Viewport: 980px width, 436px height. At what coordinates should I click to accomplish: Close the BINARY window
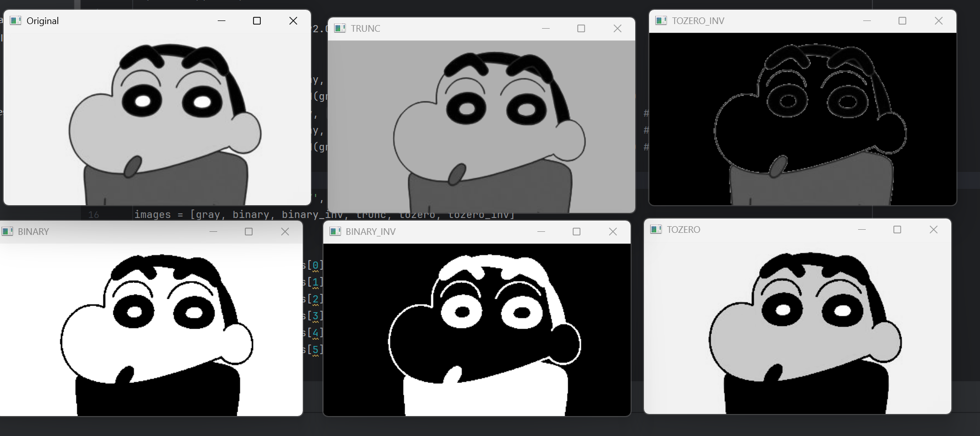click(285, 231)
